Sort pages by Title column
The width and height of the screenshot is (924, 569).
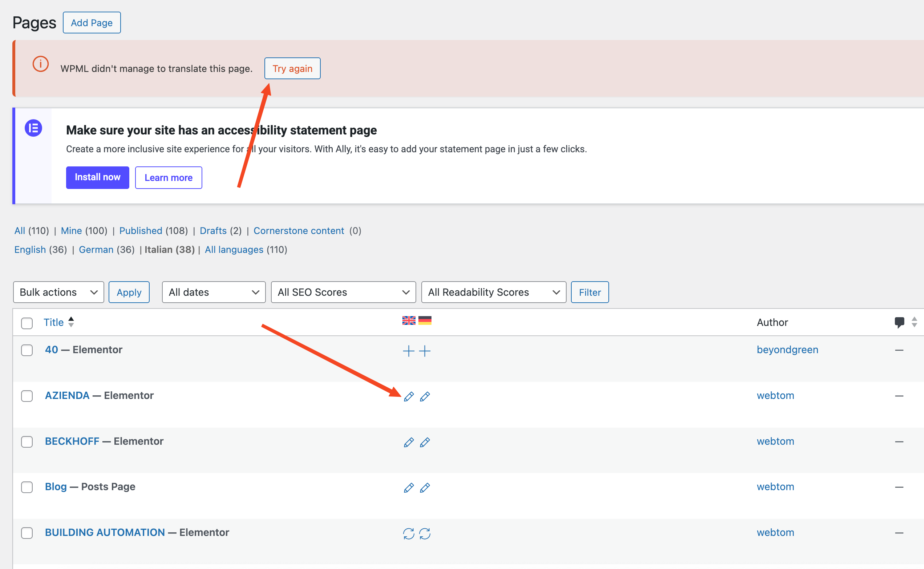click(53, 322)
